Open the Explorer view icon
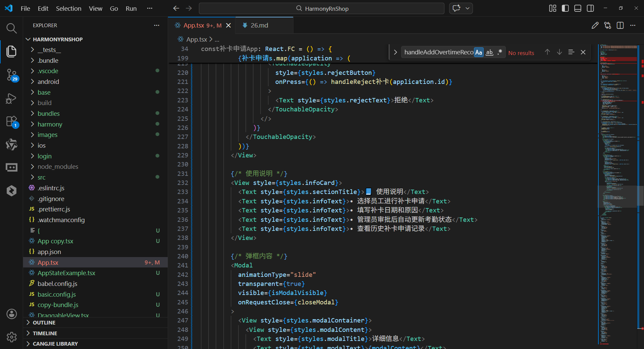Image resolution: width=644 pixels, height=349 pixels. [x=11, y=51]
